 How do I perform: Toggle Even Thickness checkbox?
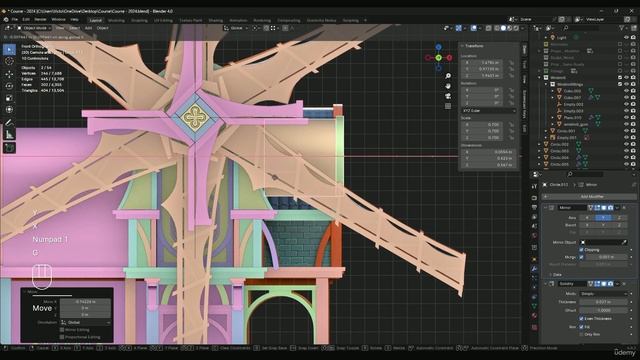coord(581,318)
